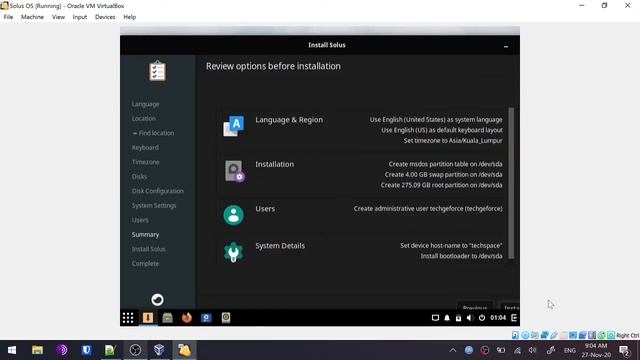This screenshot has height=360, width=640.
Task: Open notifications bell in the Solus panel
Action: point(447,318)
